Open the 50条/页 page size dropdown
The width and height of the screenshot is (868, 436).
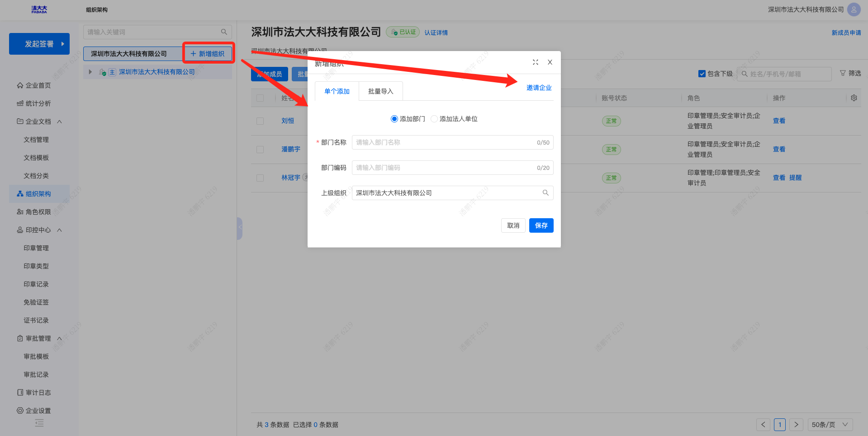click(830, 425)
